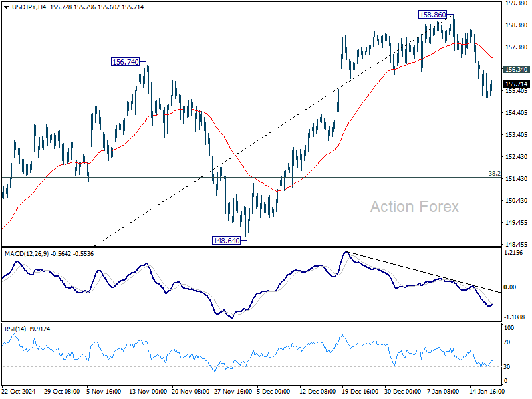This screenshot has height=399, width=532.
Task: Select the 149.455 price axis value
Action: pos(517,223)
